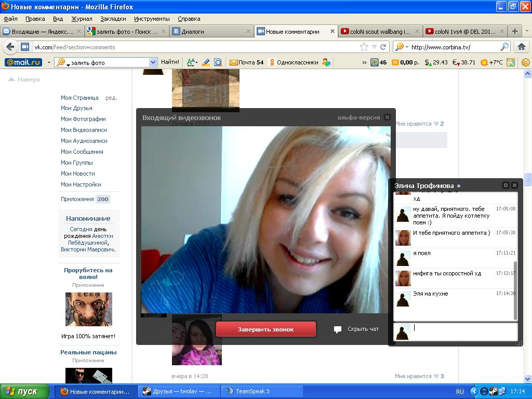
Task: Click the Steam tray icon
Action: 494,392
